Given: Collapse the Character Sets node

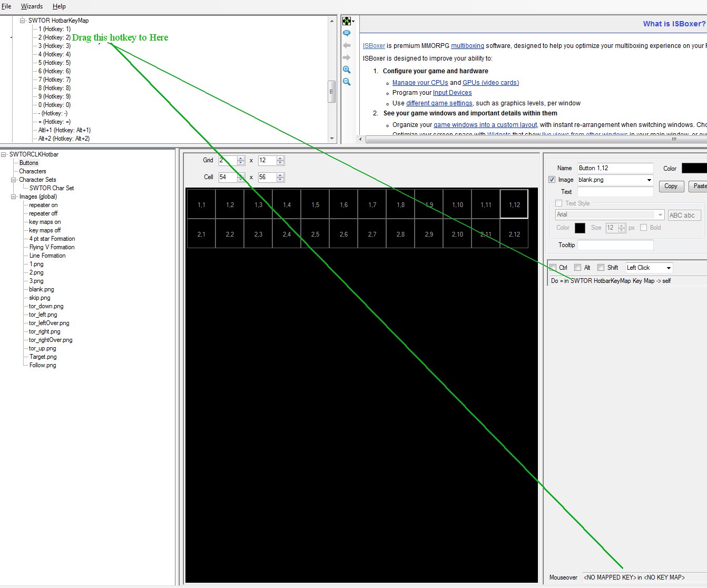Looking at the screenshot, I should pyautogui.click(x=14, y=180).
